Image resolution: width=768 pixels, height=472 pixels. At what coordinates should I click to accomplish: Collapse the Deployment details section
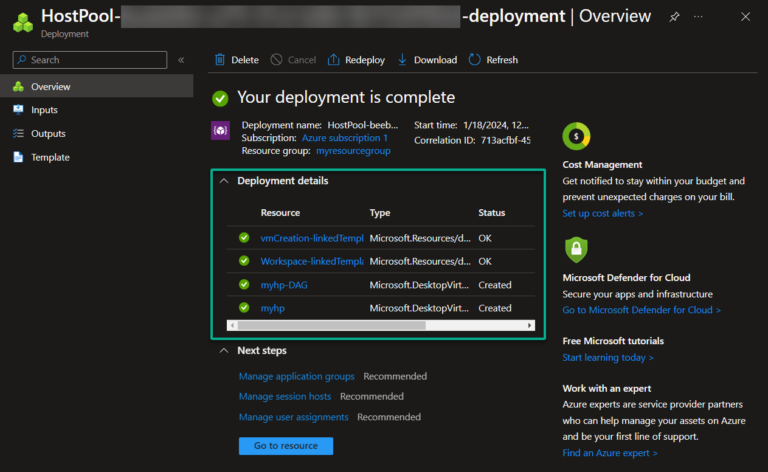click(222, 181)
